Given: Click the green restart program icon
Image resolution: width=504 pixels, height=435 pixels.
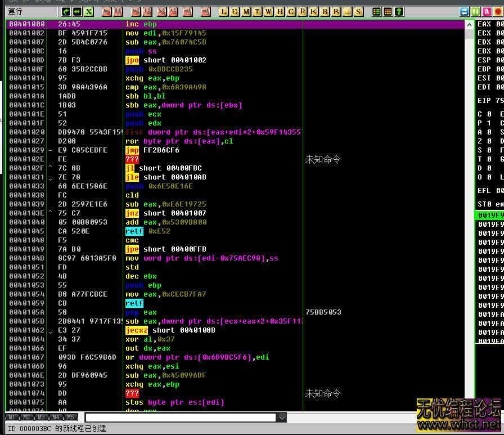Looking at the screenshot, I should click(x=66, y=11).
